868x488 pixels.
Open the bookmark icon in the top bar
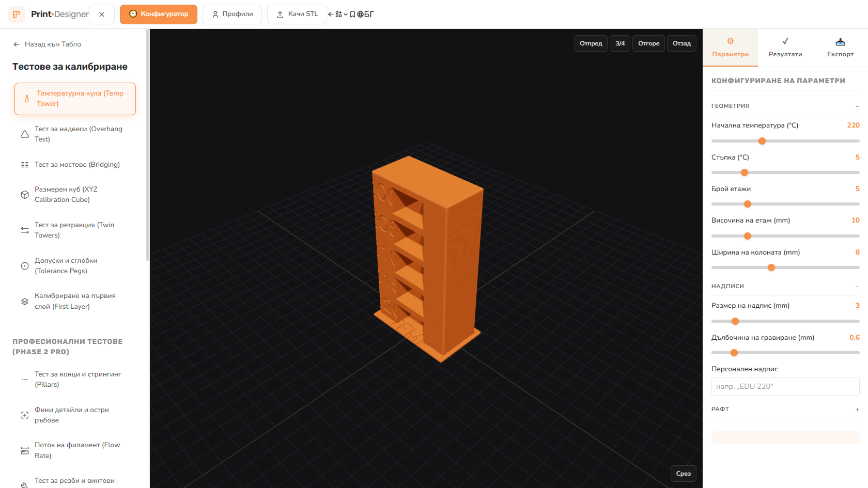pyautogui.click(x=352, y=14)
